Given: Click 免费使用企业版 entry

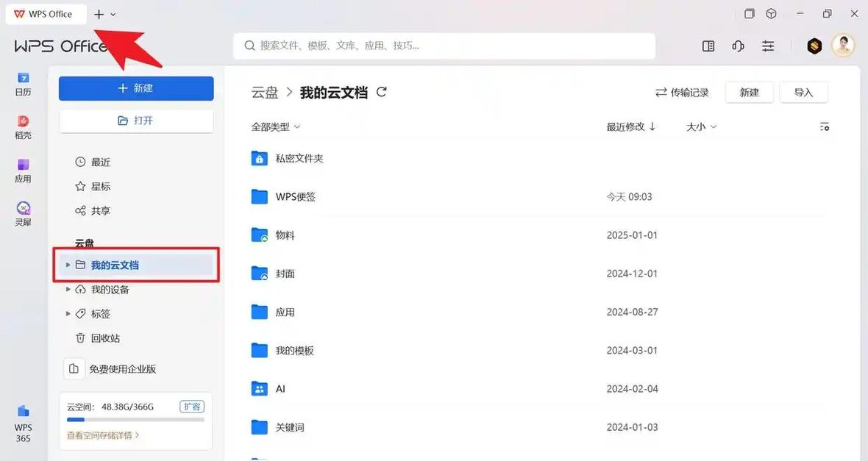Looking at the screenshot, I should click(110, 369).
